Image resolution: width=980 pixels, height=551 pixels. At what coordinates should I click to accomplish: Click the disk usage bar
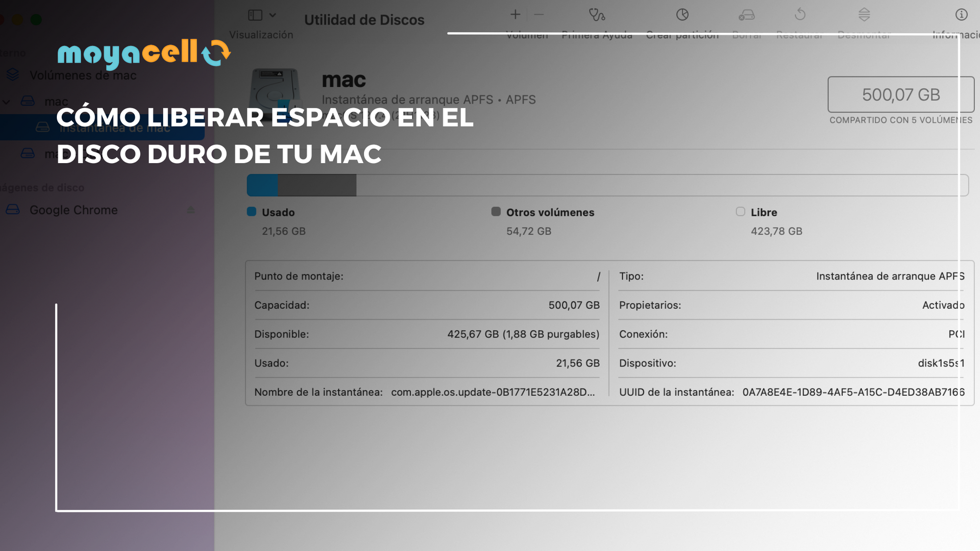pyautogui.click(x=608, y=185)
